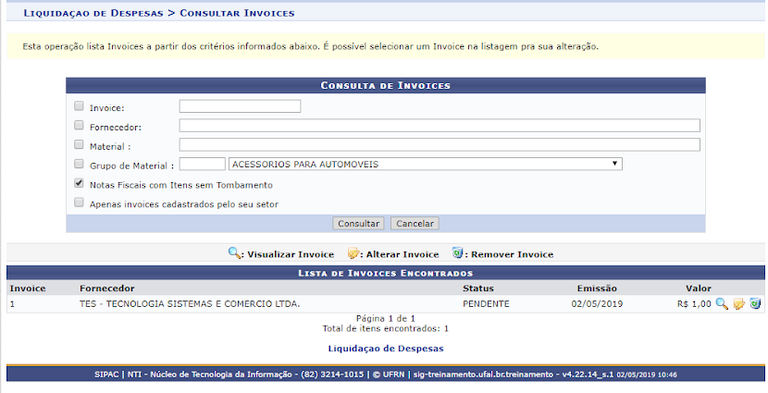768x393 pixels.
Task: View invoice 1 with magnifier icon
Action: point(721,304)
